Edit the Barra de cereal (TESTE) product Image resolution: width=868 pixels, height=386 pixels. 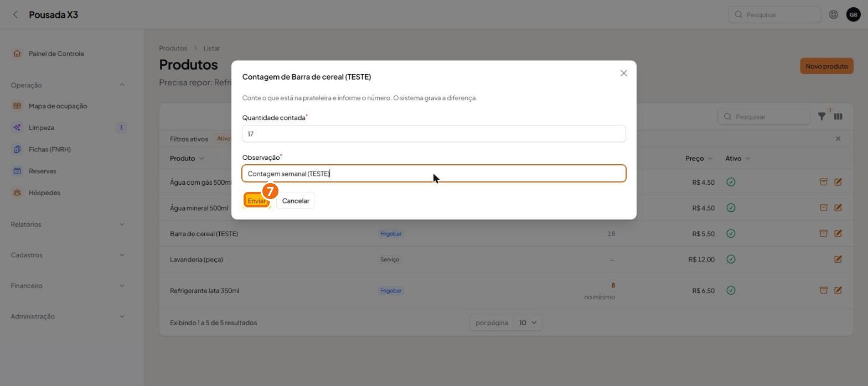(838, 233)
